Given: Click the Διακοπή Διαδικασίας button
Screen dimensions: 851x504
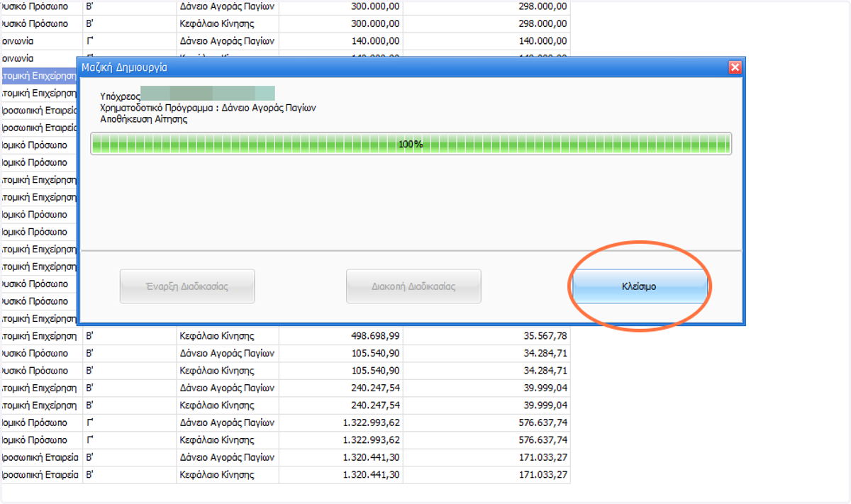Looking at the screenshot, I should pyautogui.click(x=413, y=286).
